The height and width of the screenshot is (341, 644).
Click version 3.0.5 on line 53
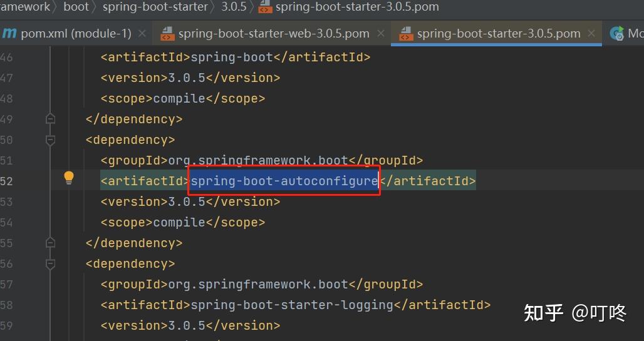[x=187, y=201]
